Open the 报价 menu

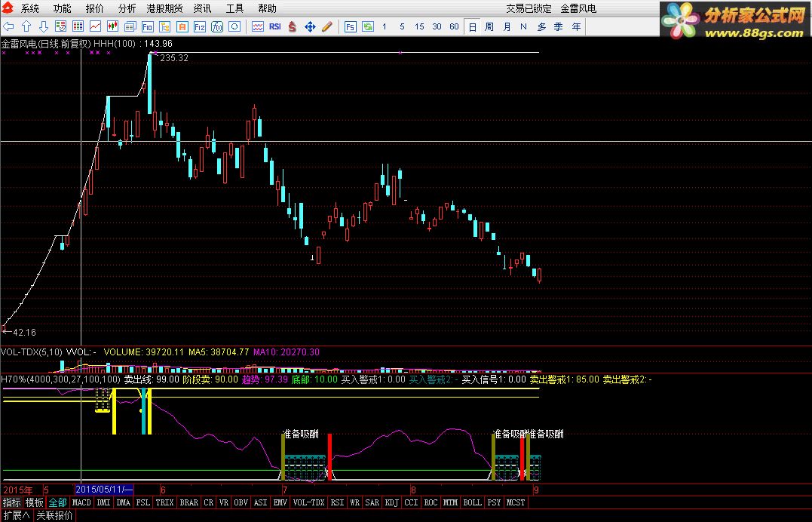pos(95,8)
